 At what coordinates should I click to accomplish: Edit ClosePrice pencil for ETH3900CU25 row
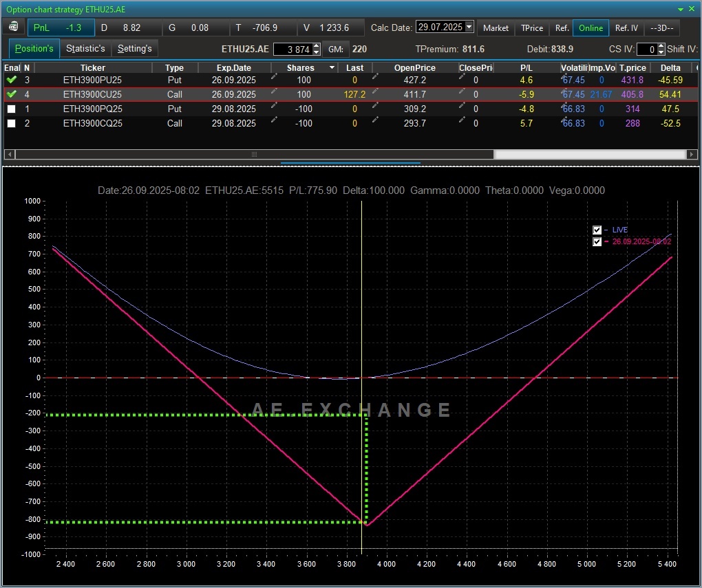pyautogui.click(x=462, y=91)
